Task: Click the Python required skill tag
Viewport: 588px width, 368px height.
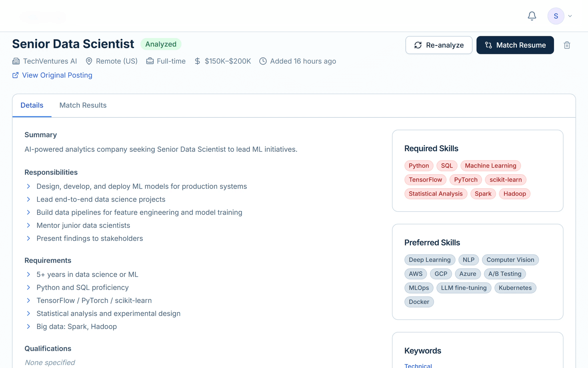Action: point(419,166)
